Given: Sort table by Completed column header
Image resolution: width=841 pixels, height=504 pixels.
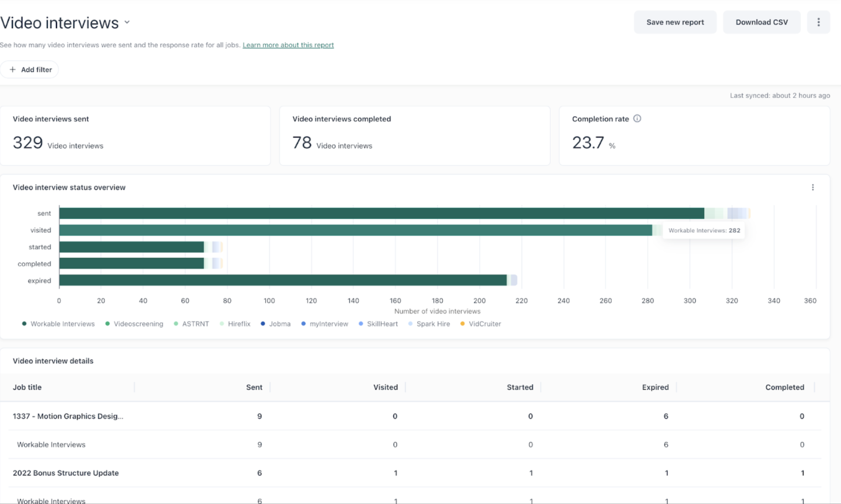Looking at the screenshot, I should [784, 387].
